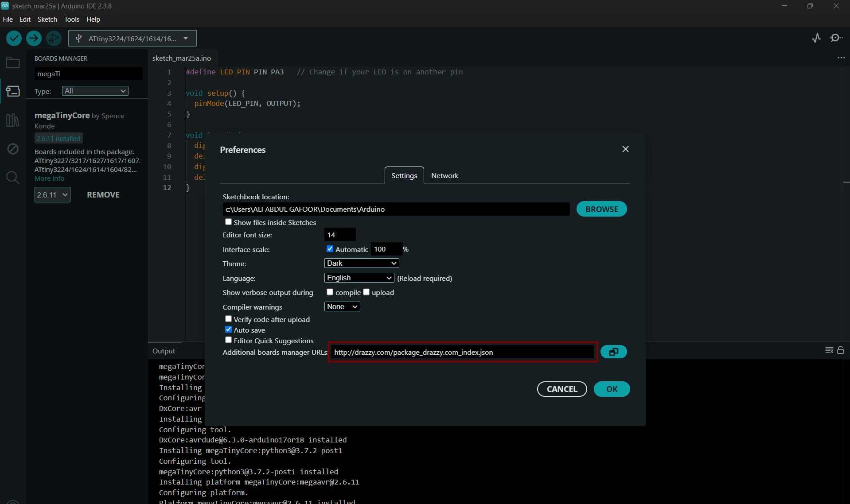
Task: Open the Search sidebar icon
Action: (x=12, y=178)
